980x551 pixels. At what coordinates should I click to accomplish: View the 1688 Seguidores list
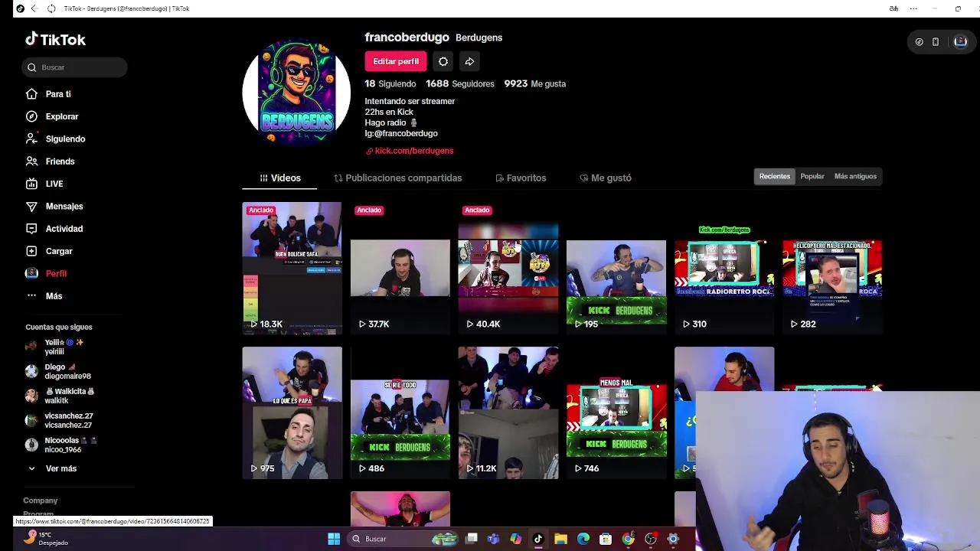click(x=460, y=83)
